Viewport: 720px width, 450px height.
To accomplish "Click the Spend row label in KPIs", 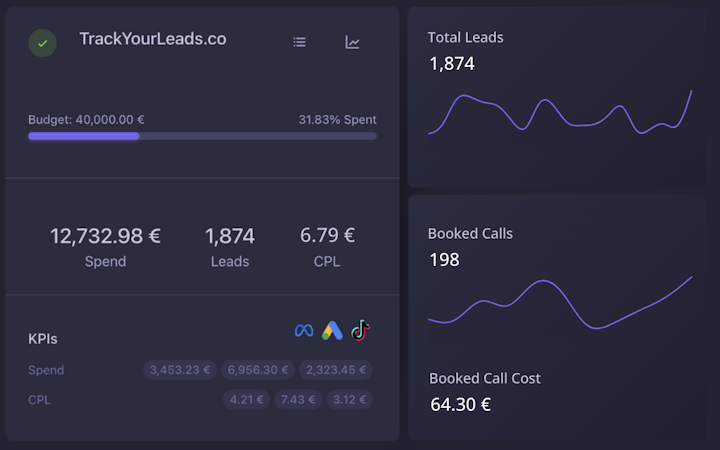I will pyautogui.click(x=46, y=370).
